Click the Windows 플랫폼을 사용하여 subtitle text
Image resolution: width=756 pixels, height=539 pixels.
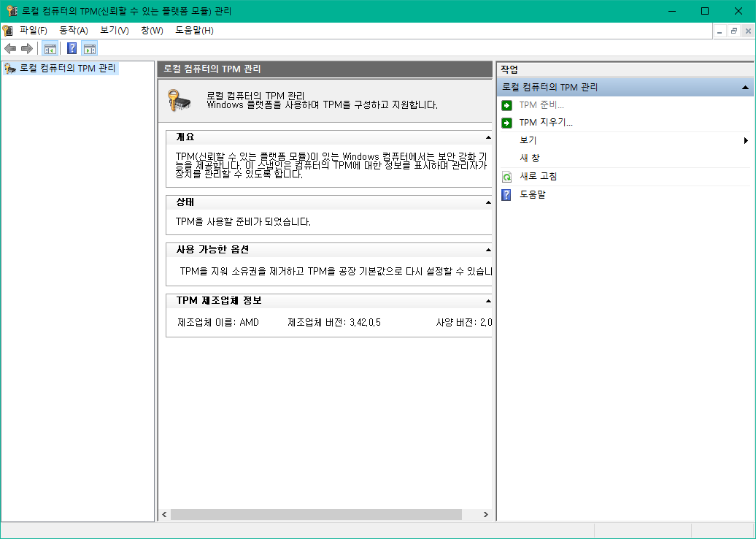tap(322, 104)
